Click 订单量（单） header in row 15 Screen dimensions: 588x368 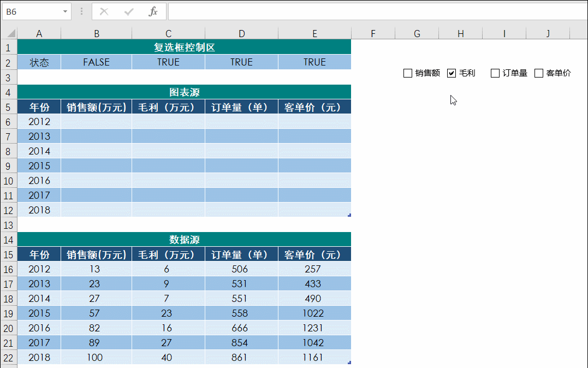click(241, 254)
